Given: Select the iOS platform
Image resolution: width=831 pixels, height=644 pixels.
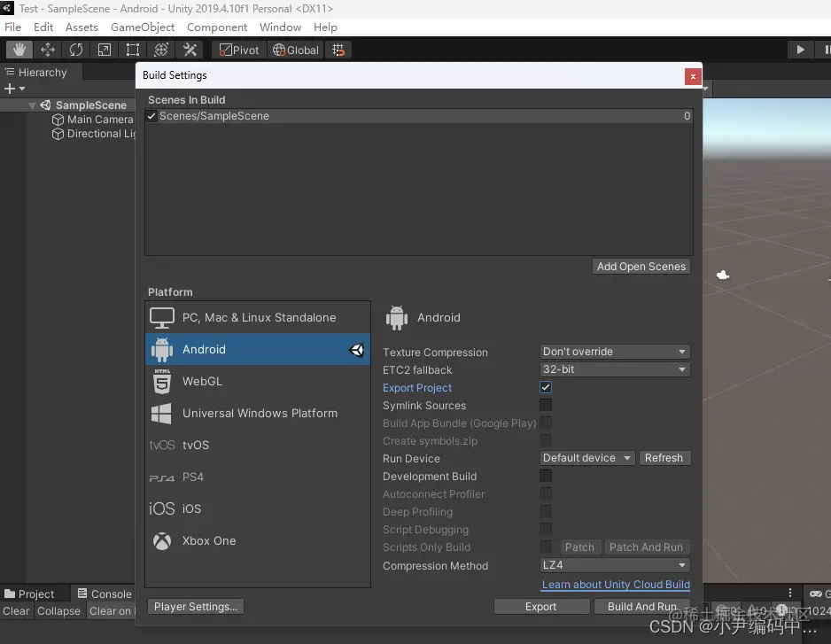Looking at the screenshot, I should (258, 508).
